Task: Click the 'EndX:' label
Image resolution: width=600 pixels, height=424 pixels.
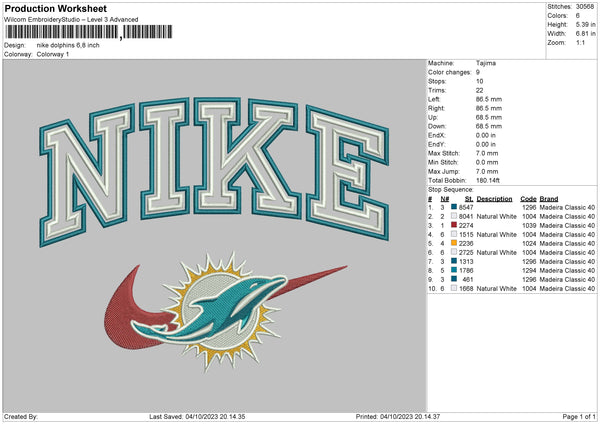Action: pyautogui.click(x=437, y=135)
